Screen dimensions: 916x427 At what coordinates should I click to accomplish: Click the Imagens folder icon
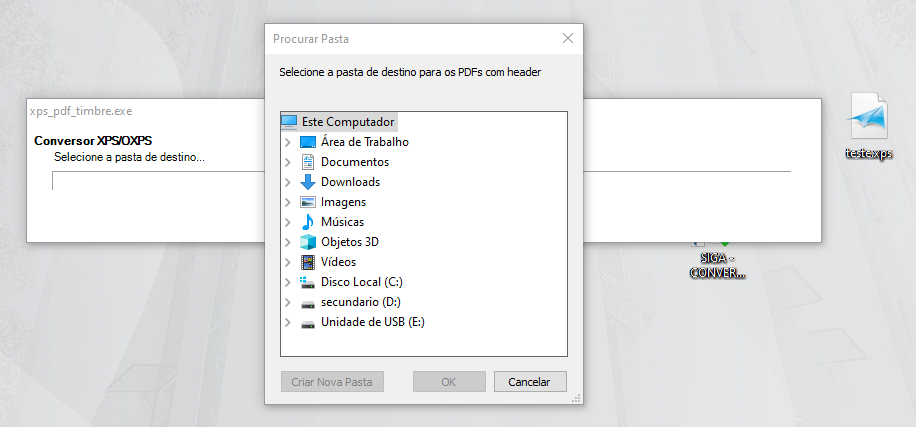[308, 202]
